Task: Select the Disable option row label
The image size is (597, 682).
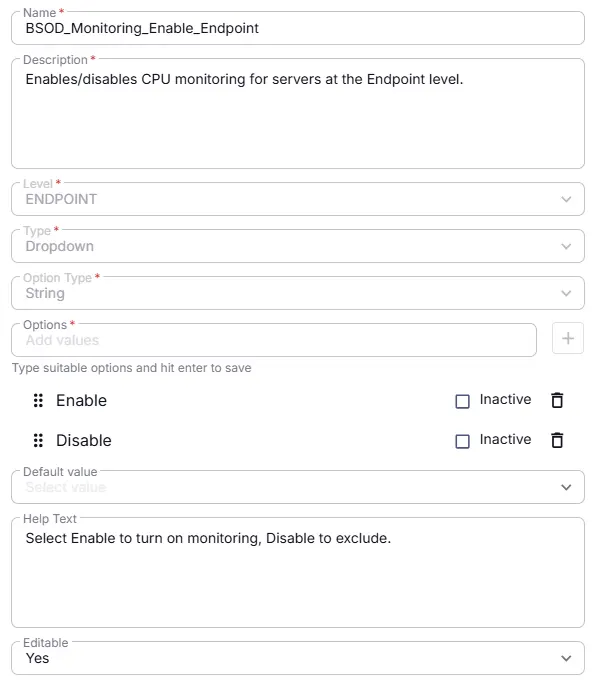Action: tap(84, 440)
